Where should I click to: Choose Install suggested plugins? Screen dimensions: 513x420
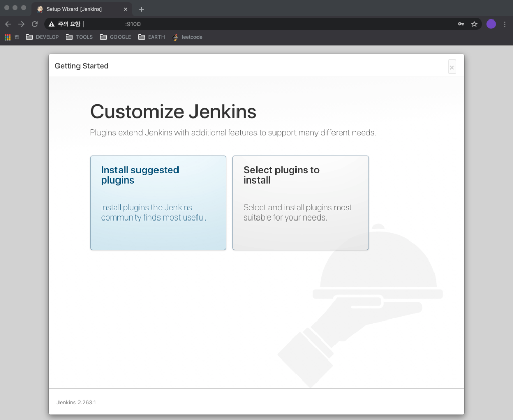pyautogui.click(x=158, y=203)
